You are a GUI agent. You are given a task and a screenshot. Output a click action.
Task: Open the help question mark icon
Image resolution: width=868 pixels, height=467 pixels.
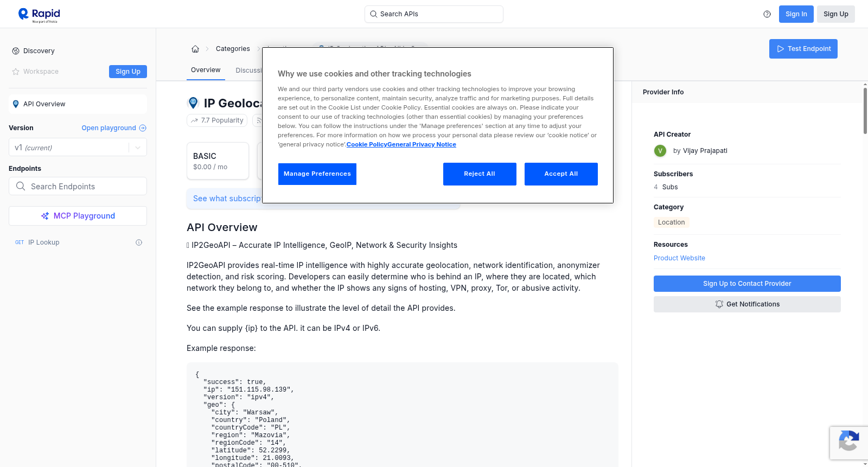tap(767, 14)
